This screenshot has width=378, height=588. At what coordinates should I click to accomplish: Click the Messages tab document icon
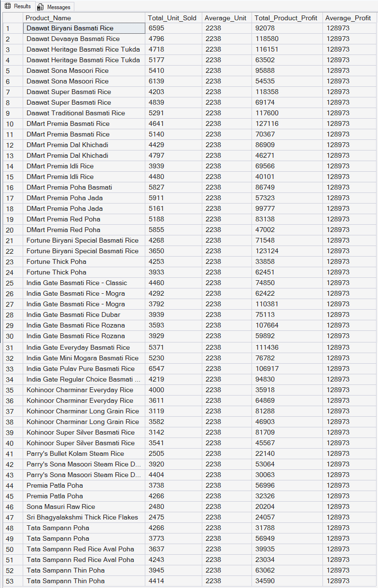click(40, 7)
